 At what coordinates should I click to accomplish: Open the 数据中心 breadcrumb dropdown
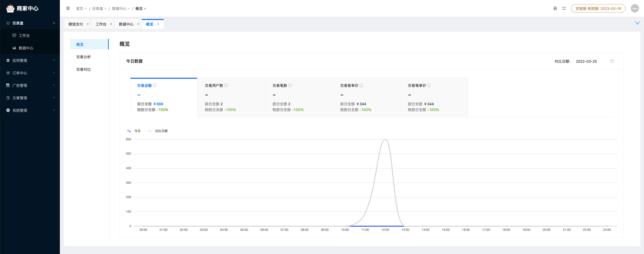(121, 9)
